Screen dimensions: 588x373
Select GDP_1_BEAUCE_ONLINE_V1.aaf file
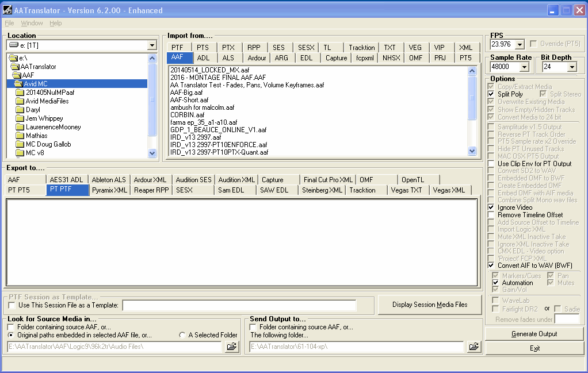click(x=218, y=130)
